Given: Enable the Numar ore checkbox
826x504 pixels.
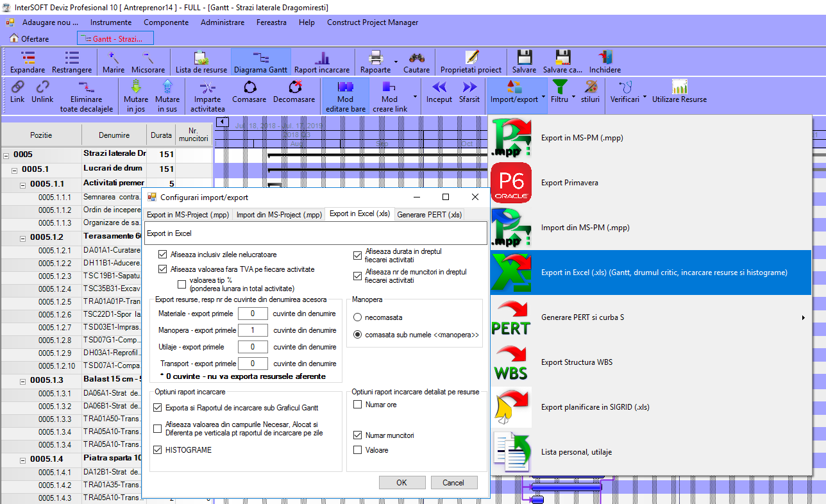Looking at the screenshot, I should (358, 405).
